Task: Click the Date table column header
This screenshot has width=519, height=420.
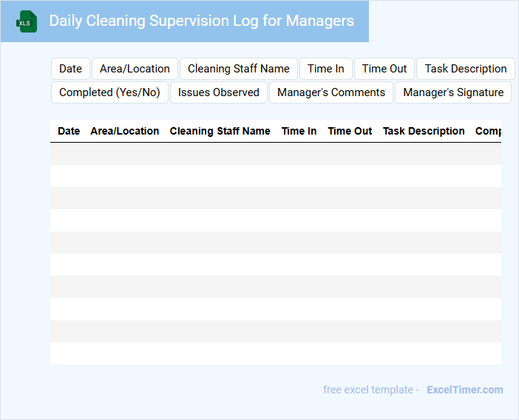Action: click(69, 131)
